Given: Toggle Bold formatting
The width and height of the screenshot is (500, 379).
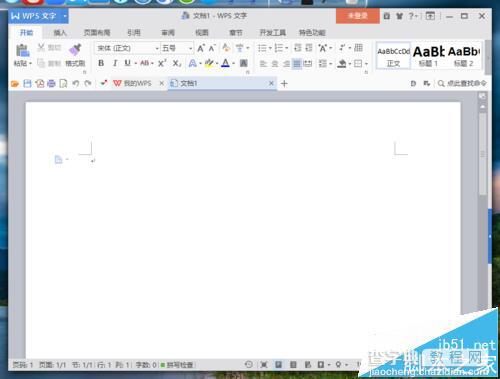Looking at the screenshot, I should point(101,63).
